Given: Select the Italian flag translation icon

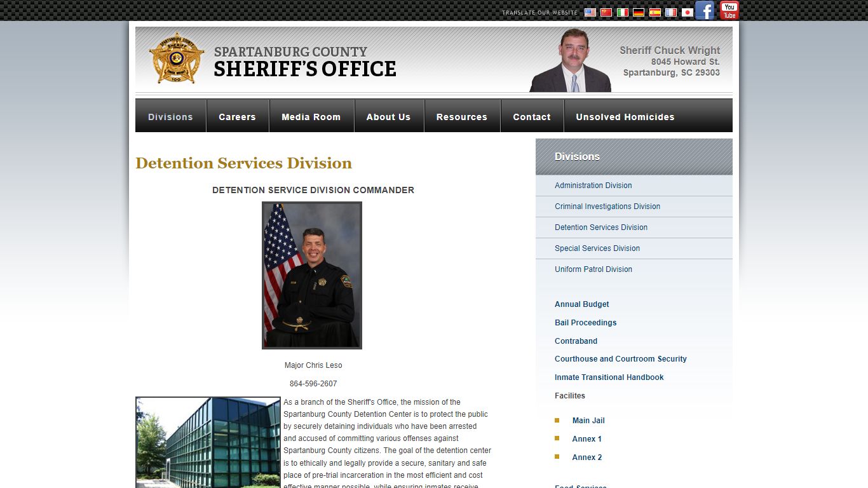Looking at the screenshot, I should coord(623,12).
